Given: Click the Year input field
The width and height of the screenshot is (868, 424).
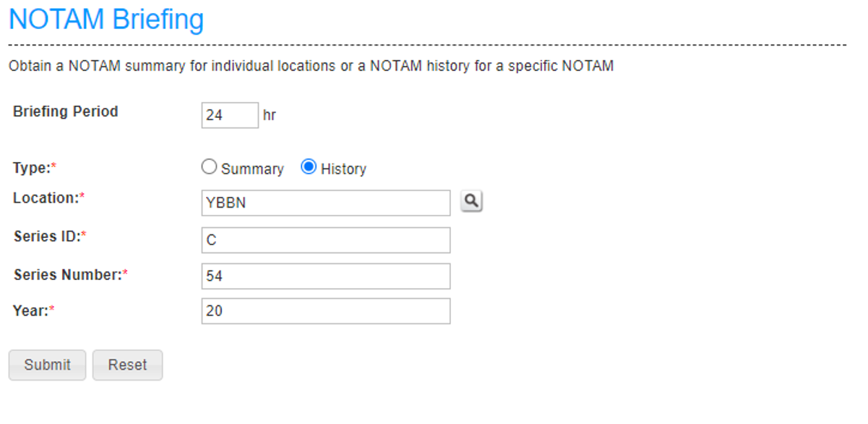Looking at the screenshot, I should click(326, 311).
